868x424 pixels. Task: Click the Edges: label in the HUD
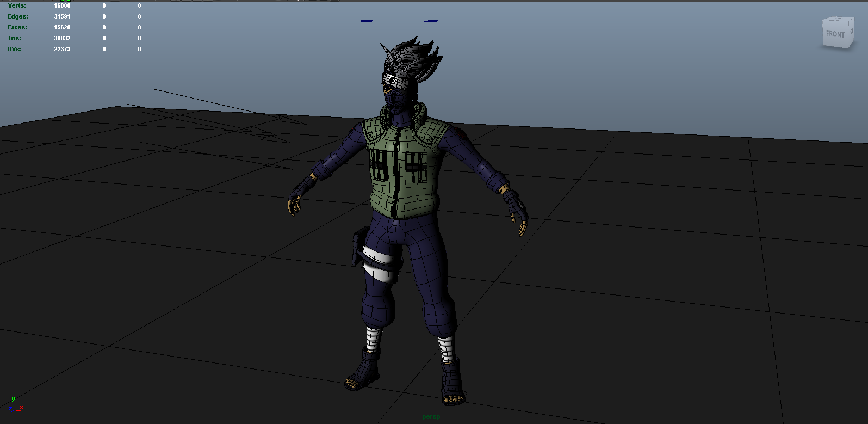tap(17, 16)
